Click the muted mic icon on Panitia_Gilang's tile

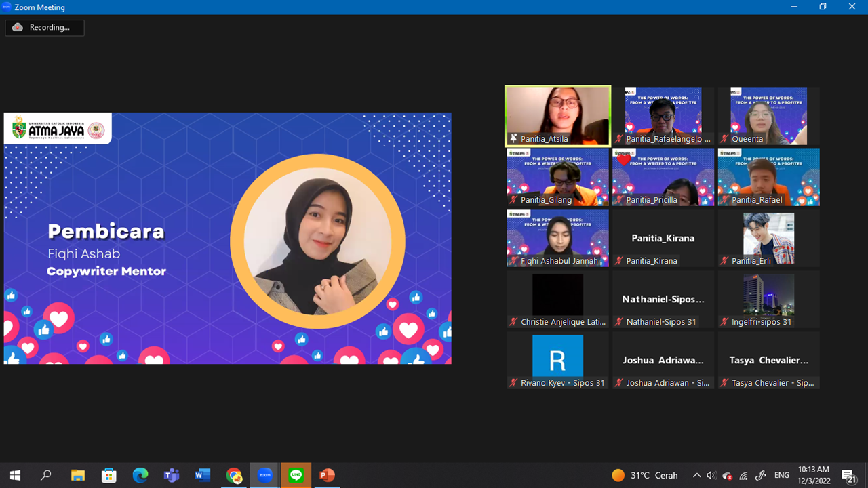point(513,200)
